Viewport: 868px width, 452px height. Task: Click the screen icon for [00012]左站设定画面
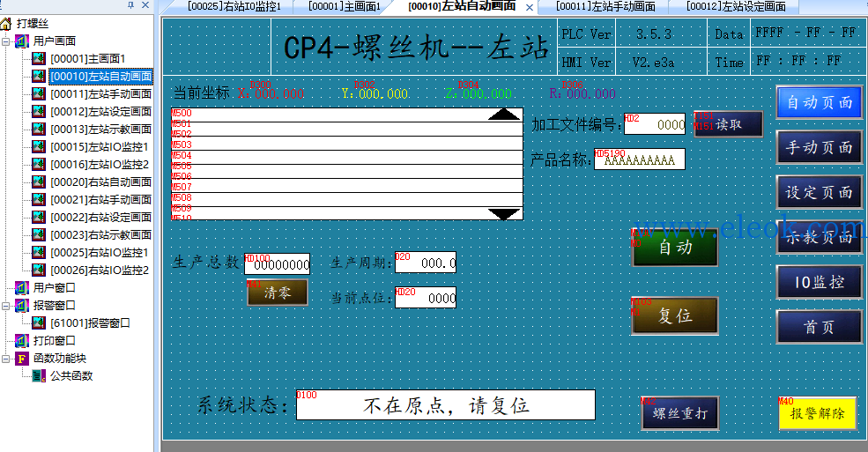(39, 111)
